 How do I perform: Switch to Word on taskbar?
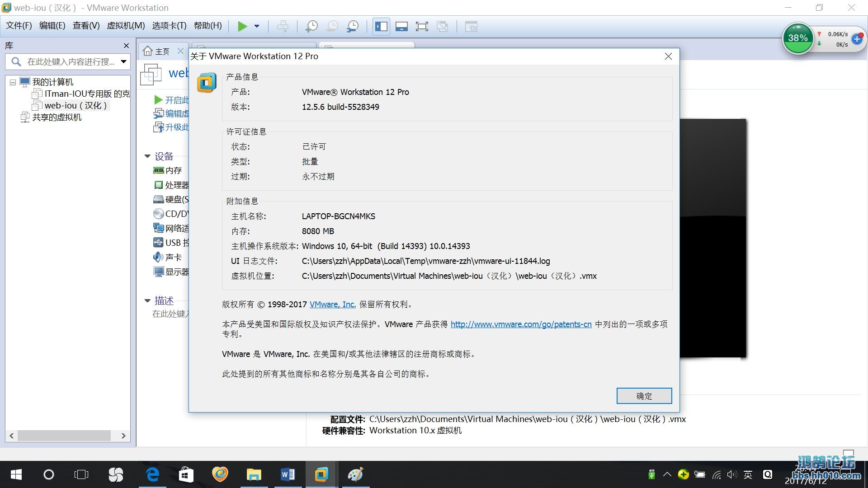point(288,474)
